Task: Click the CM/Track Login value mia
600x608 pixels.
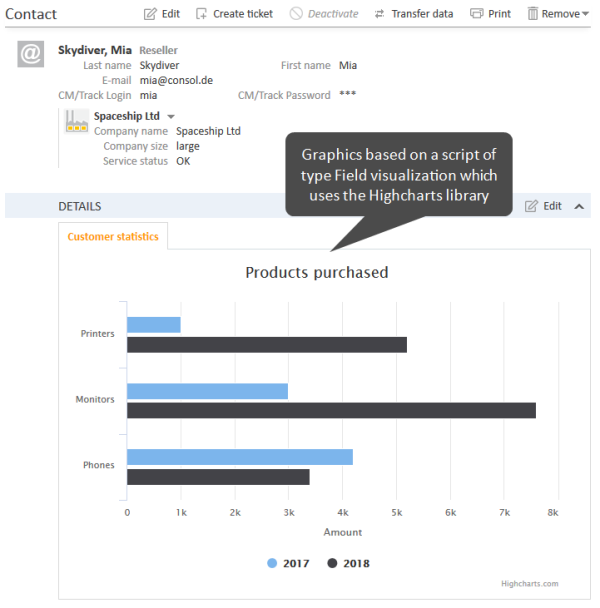Action: tap(149, 95)
